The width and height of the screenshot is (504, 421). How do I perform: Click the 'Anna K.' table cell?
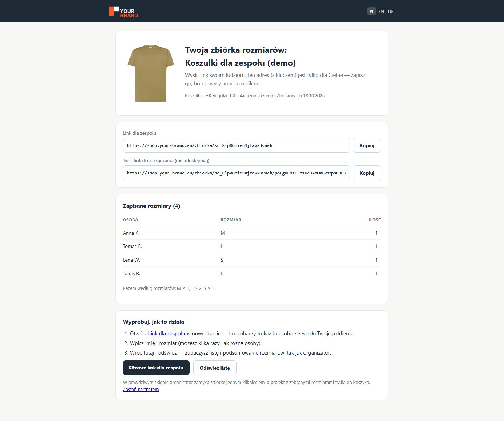click(x=131, y=233)
